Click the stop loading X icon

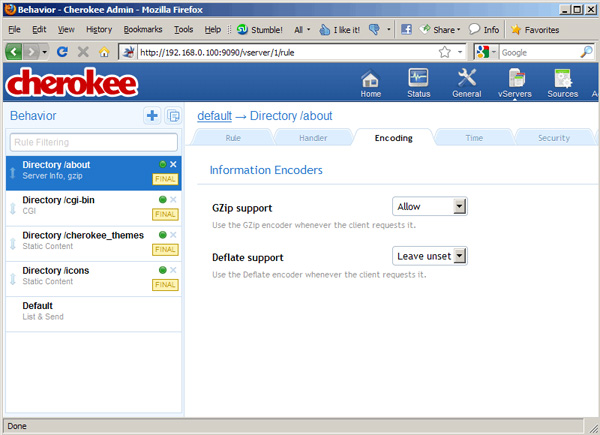point(83,51)
